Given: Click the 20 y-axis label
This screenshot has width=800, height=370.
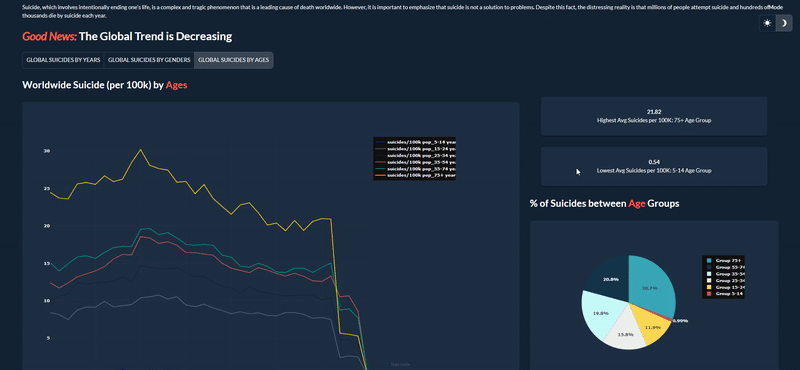Looking at the screenshot, I should (47, 226).
